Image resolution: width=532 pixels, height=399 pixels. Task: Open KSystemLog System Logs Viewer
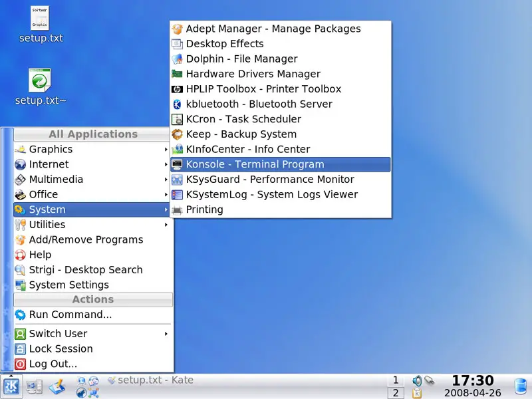click(280, 194)
